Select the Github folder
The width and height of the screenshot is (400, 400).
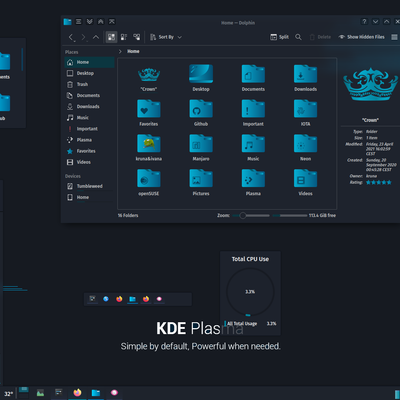point(201,113)
